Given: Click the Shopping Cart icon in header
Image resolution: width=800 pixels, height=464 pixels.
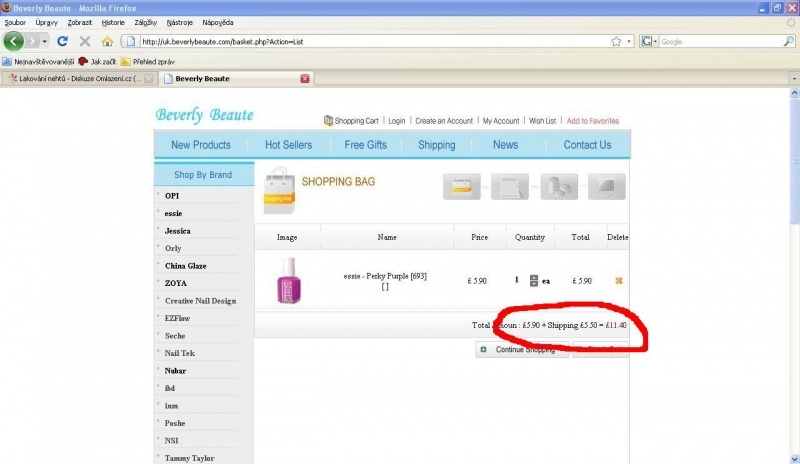Looking at the screenshot, I should [328, 121].
